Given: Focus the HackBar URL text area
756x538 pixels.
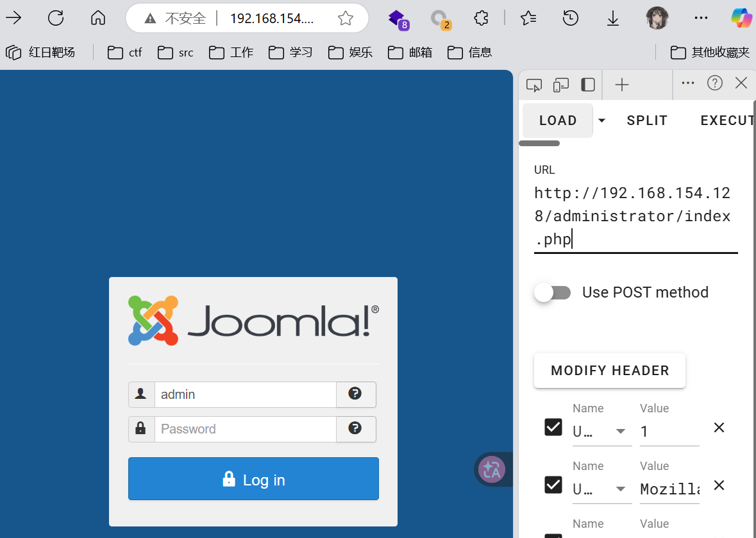Looking at the screenshot, I should click(x=636, y=216).
